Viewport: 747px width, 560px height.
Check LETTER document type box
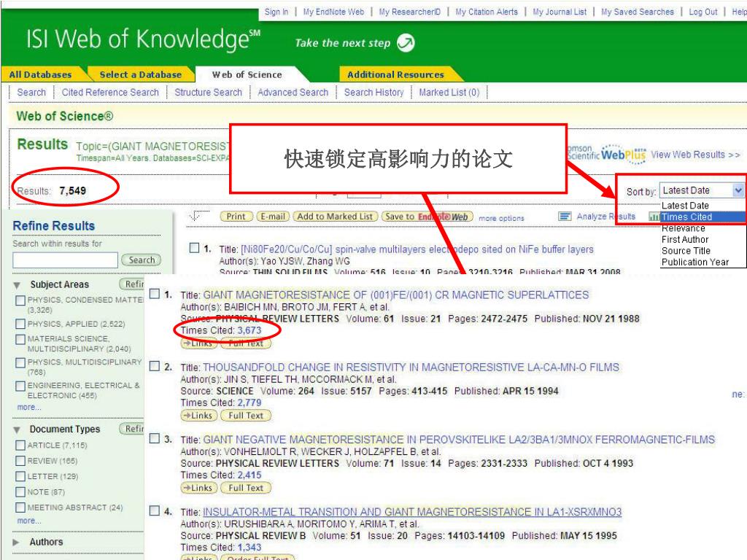coord(20,476)
